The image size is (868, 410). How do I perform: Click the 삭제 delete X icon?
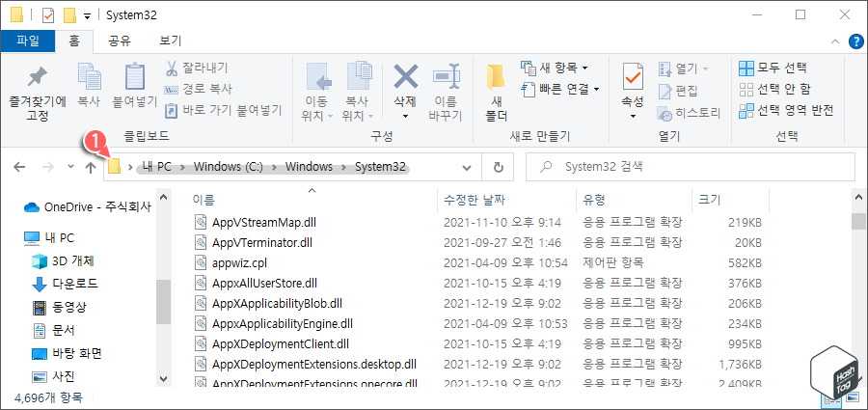[x=405, y=76]
